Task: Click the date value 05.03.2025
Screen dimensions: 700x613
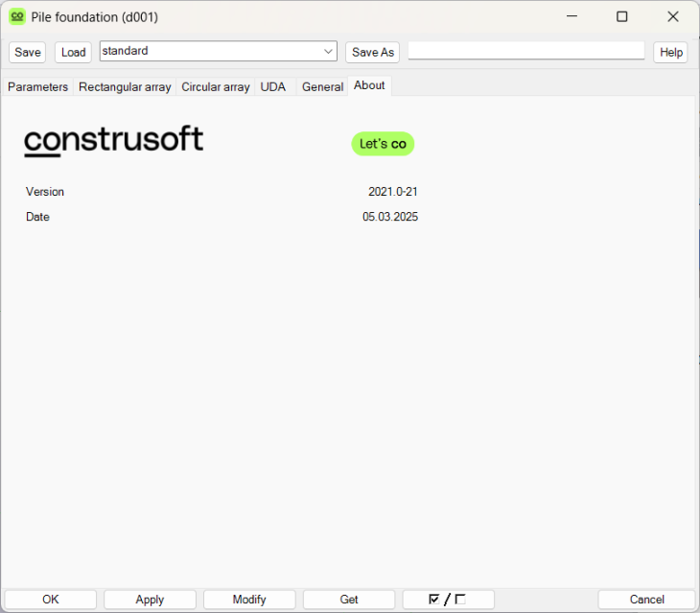Action: pos(389,217)
